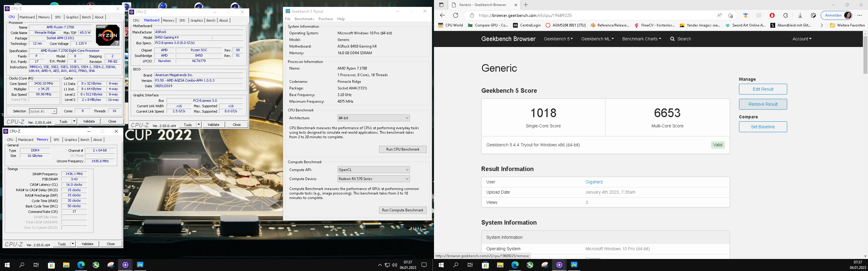Click the Edge address bar URL
The image size is (868, 271).
coord(525,15)
